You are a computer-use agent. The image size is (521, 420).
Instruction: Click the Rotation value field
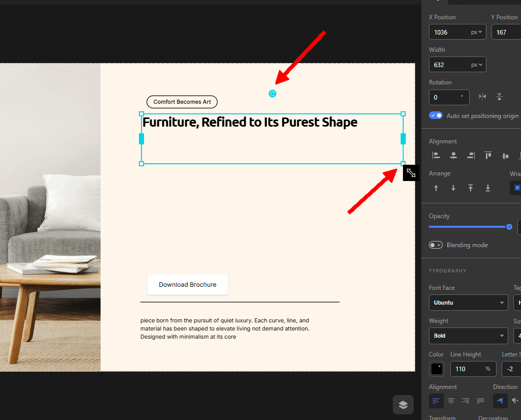[449, 97]
